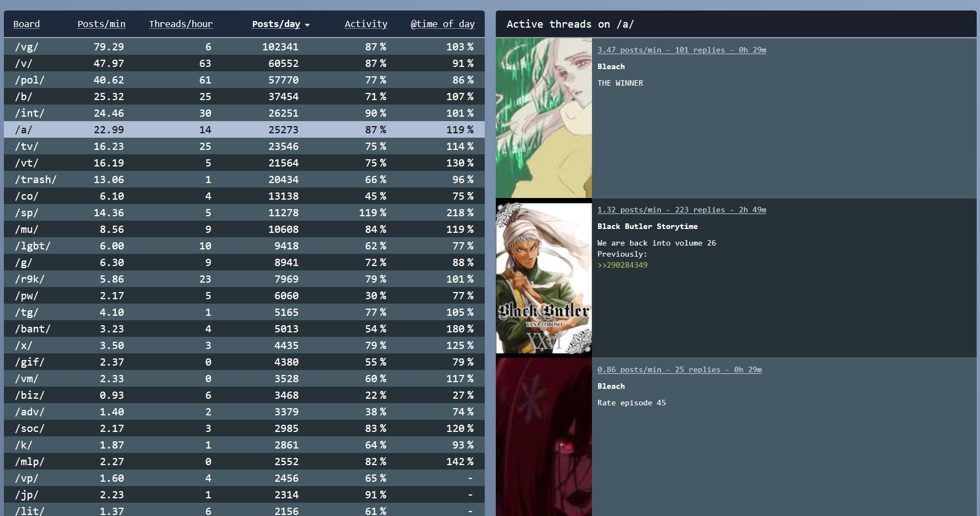980x516 pixels.
Task: Select the /vp/ board row
Action: point(244,478)
